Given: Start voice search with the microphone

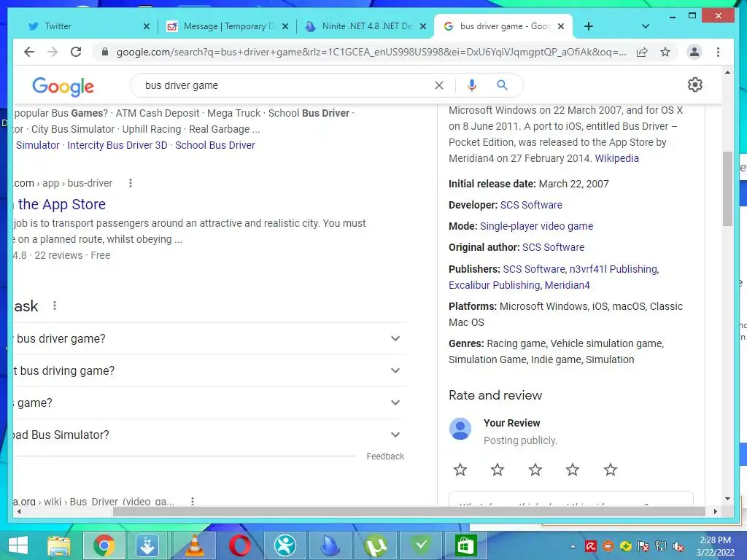Looking at the screenshot, I should point(472,85).
